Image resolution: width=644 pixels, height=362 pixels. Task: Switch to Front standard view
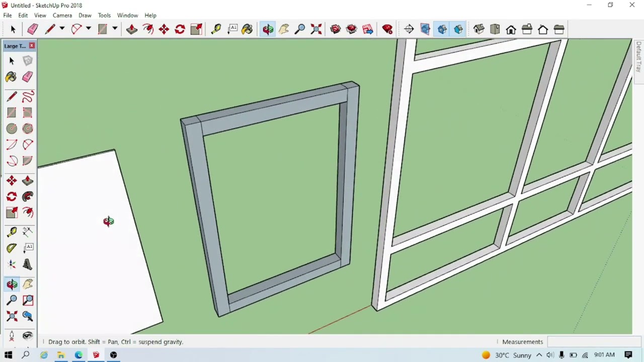[x=511, y=29]
